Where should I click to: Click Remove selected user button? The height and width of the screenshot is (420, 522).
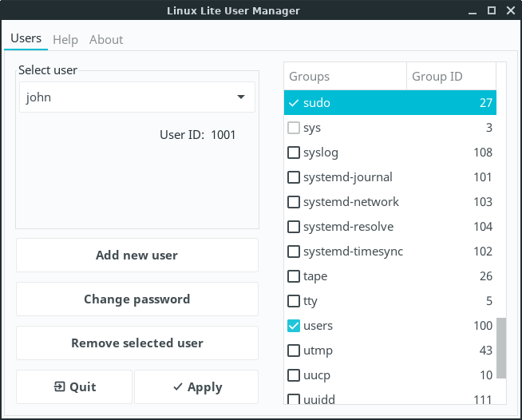coord(136,343)
